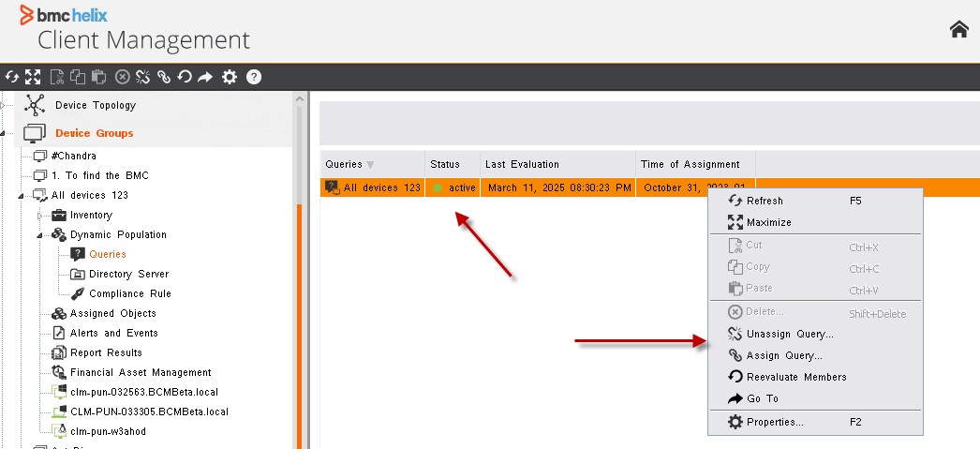Open the Directory Server node
The width and height of the screenshot is (980, 449).
coord(128,274)
